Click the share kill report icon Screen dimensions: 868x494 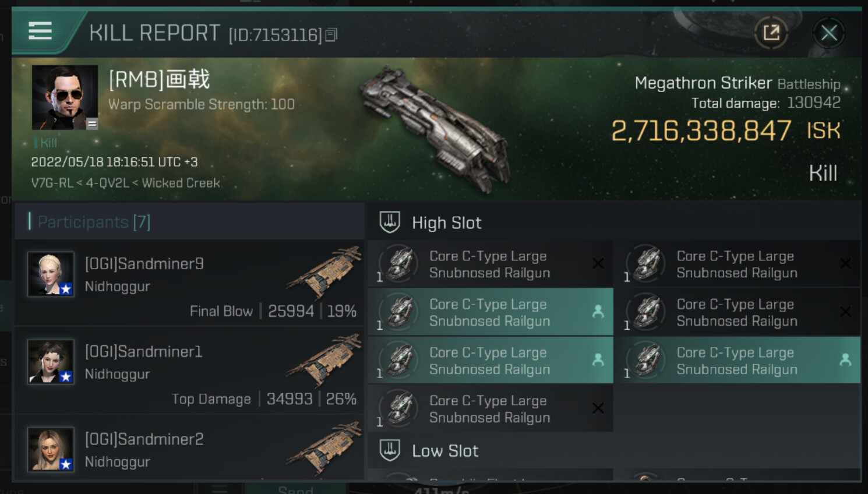(x=771, y=33)
